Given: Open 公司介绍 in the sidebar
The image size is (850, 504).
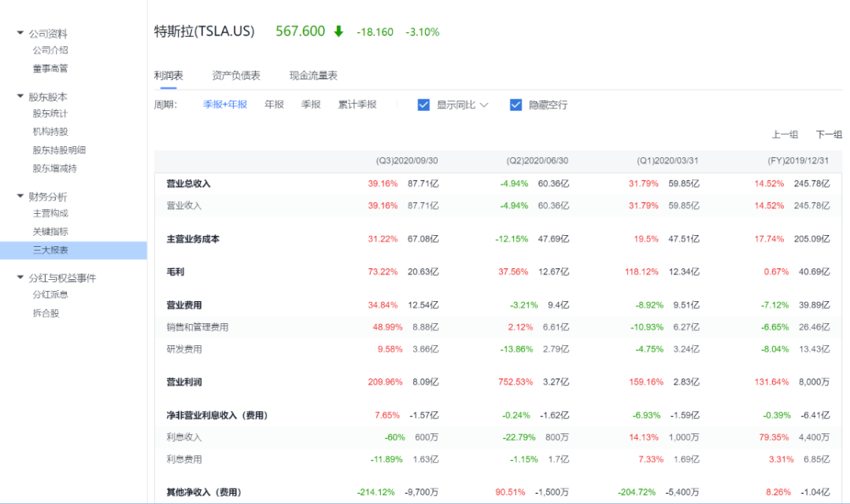Looking at the screenshot, I should pyautogui.click(x=50, y=50).
